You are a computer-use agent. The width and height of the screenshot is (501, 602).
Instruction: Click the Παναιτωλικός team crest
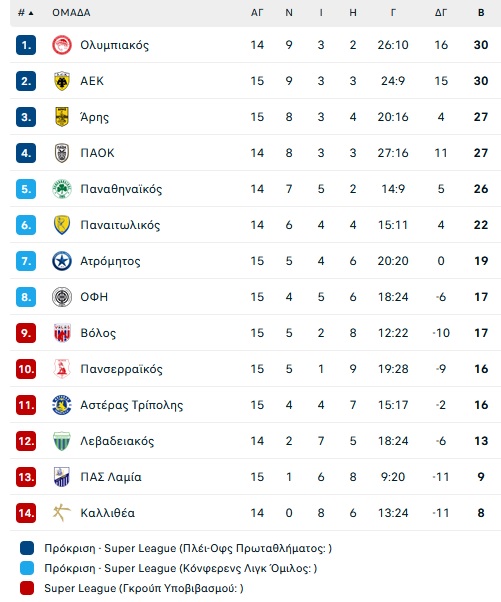pyautogui.click(x=62, y=225)
